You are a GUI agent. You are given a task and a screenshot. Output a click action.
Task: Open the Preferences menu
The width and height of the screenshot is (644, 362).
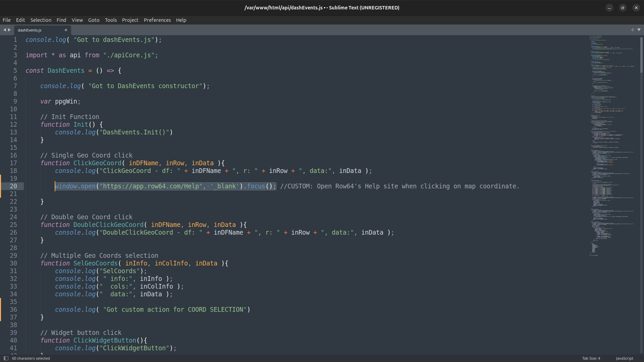coord(157,20)
